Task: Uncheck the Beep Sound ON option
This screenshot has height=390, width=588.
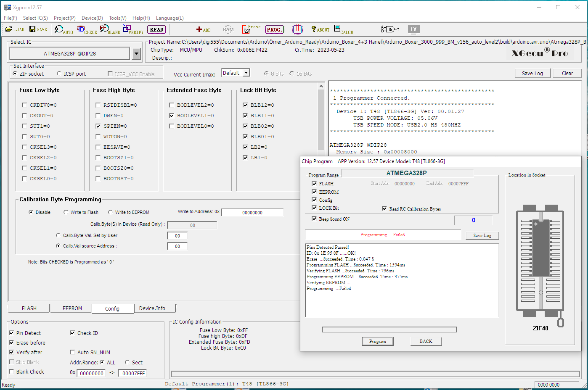Action: point(314,219)
